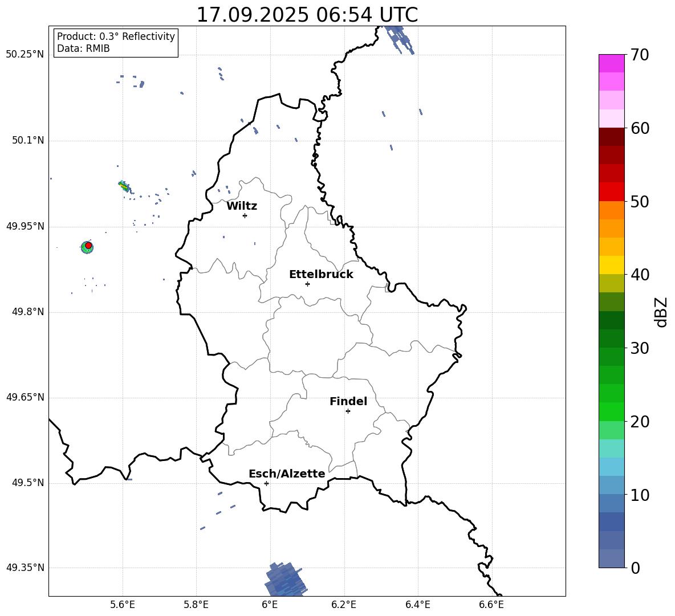Select the Ettelbruck city label

click(x=321, y=275)
